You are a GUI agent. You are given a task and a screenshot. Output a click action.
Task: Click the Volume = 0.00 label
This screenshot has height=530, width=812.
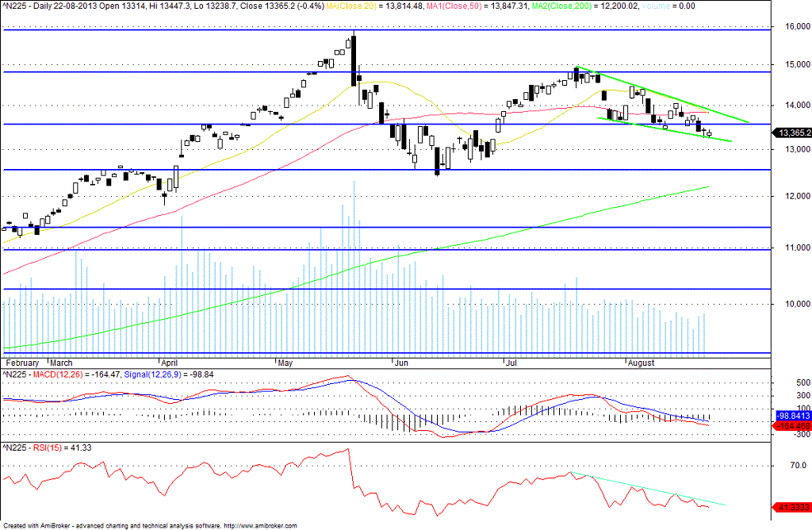pyautogui.click(x=668, y=6)
